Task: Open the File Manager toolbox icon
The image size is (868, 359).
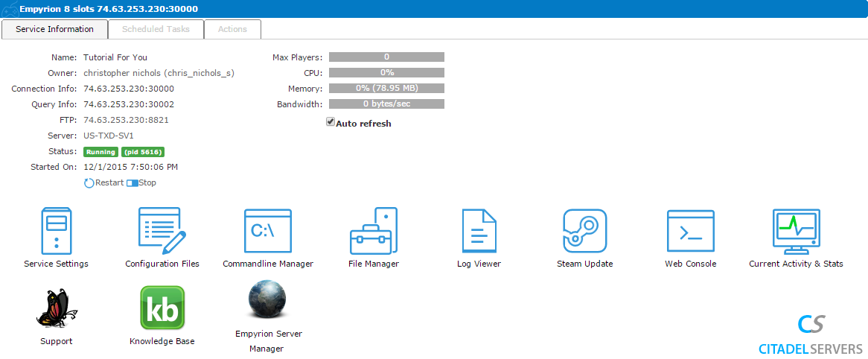Action: pyautogui.click(x=374, y=231)
